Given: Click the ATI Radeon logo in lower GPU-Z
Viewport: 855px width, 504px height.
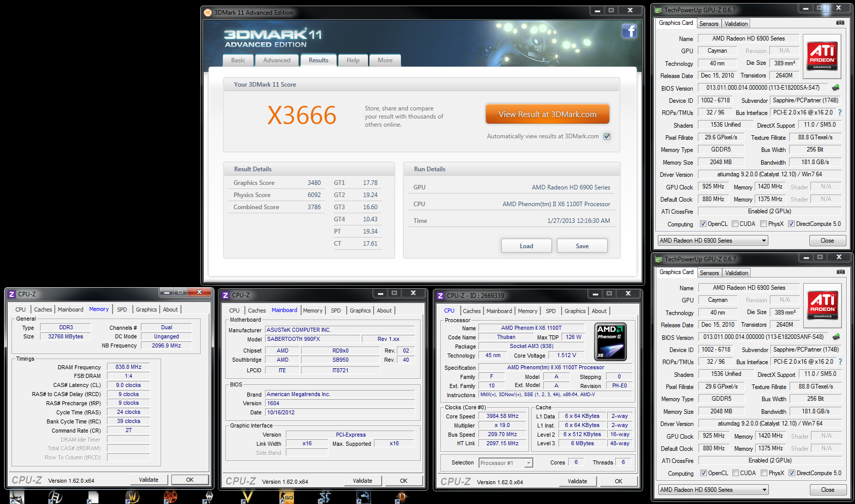Looking at the screenshot, I should [x=823, y=305].
